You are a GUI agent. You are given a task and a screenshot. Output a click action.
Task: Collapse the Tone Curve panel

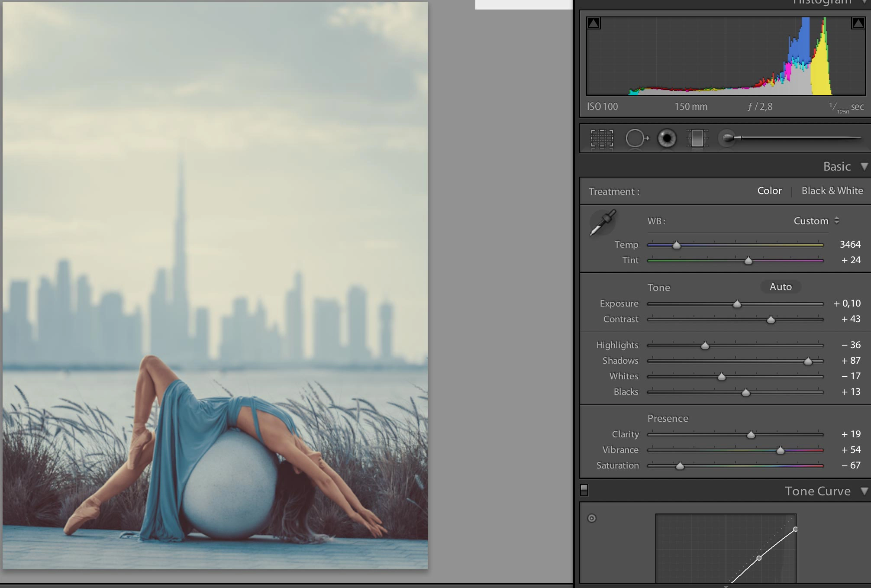point(864,491)
